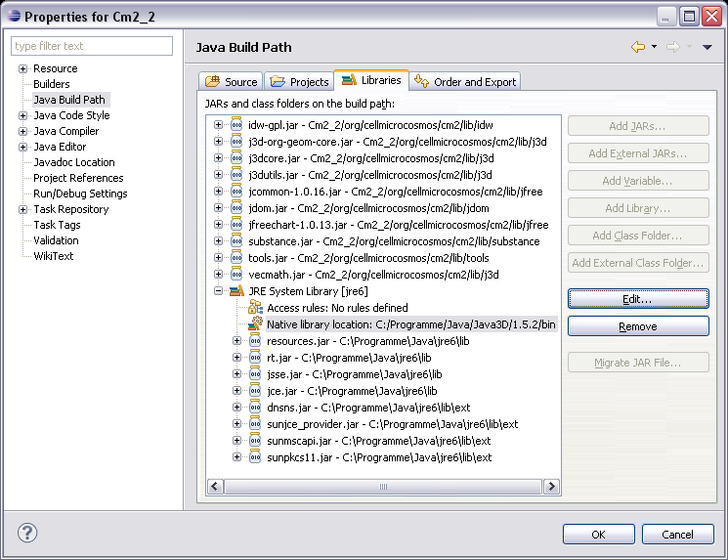The width and height of the screenshot is (728, 560).
Task: Collapse the JRE System Library node
Action: [218, 291]
